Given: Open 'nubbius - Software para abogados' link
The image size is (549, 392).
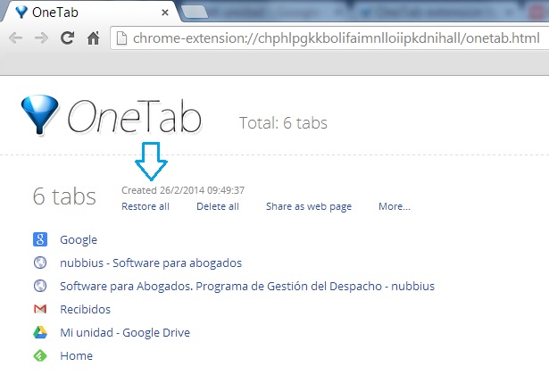Looking at the screenshot, I should point(151,263).
